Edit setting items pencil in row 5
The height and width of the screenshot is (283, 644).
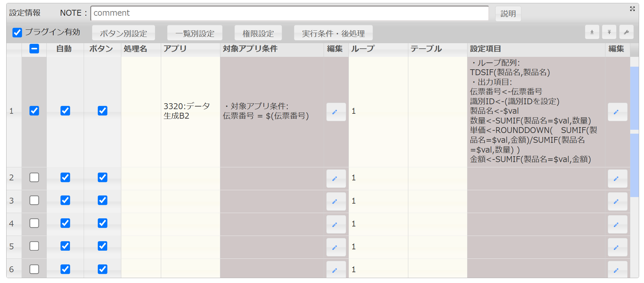click(x=618, y=247)
